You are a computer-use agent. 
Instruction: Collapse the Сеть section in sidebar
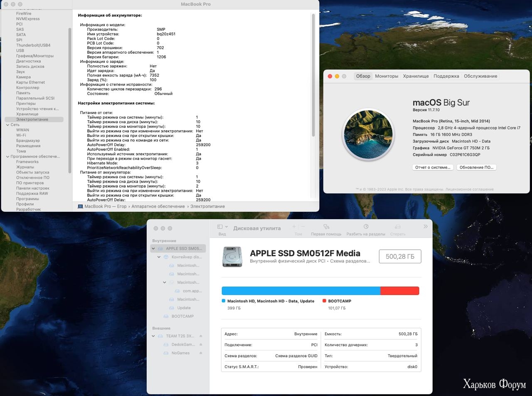tap(7, 125)
